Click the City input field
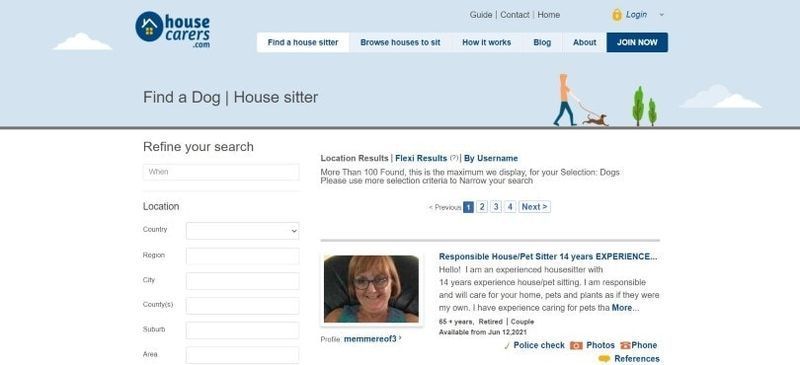Viewport: 800px width, 365px height. pyautogui.click(x=242, y=281)
